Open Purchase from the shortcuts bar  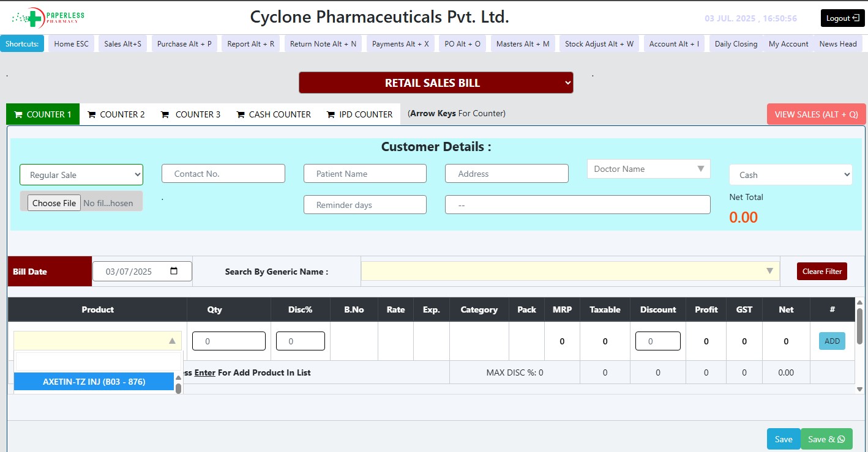click(x=184, y=44)
